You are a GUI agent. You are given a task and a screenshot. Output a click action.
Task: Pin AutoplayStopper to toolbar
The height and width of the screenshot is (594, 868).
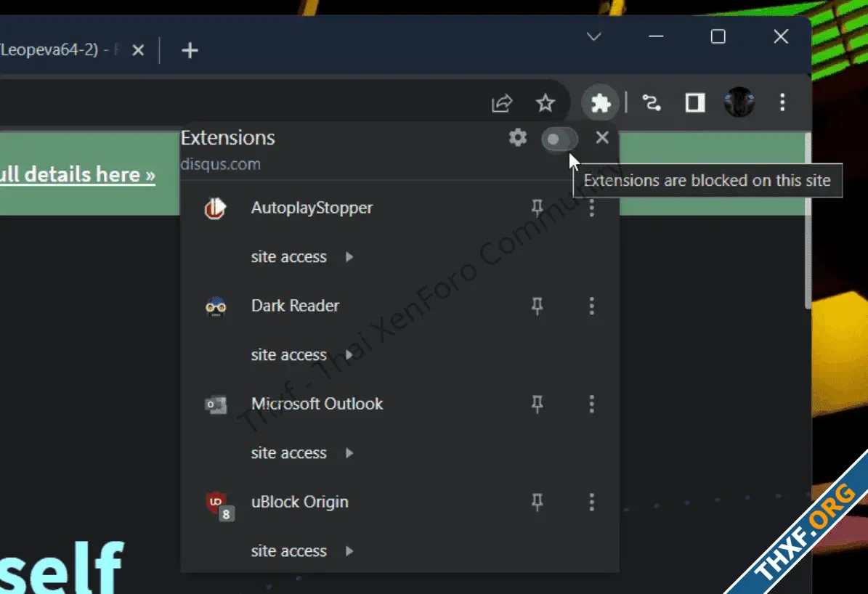tap(537, 208)
